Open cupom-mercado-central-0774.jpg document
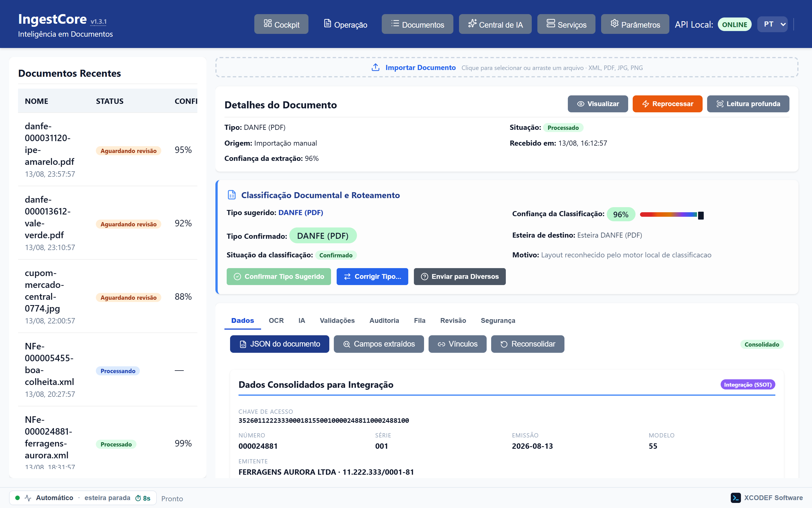The image size is (812, 508). (108, 296)
